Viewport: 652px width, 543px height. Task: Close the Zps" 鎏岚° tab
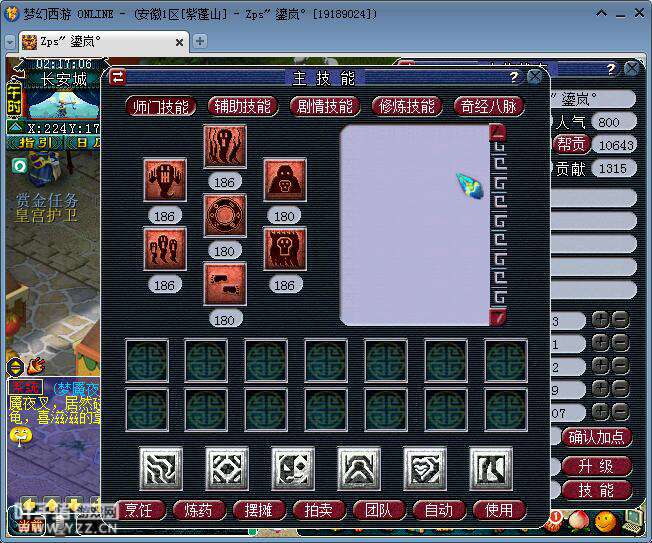tap(179, 42)
